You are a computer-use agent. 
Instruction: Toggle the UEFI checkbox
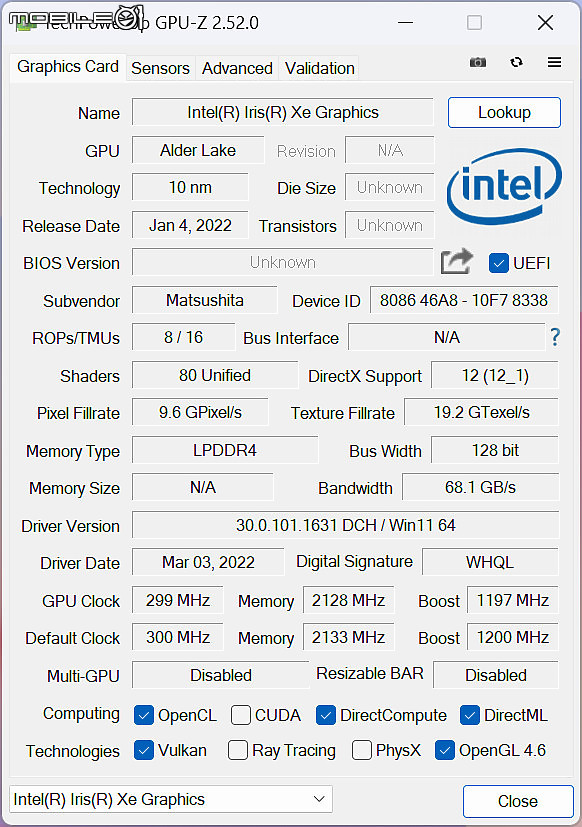[x=499, y=263]
